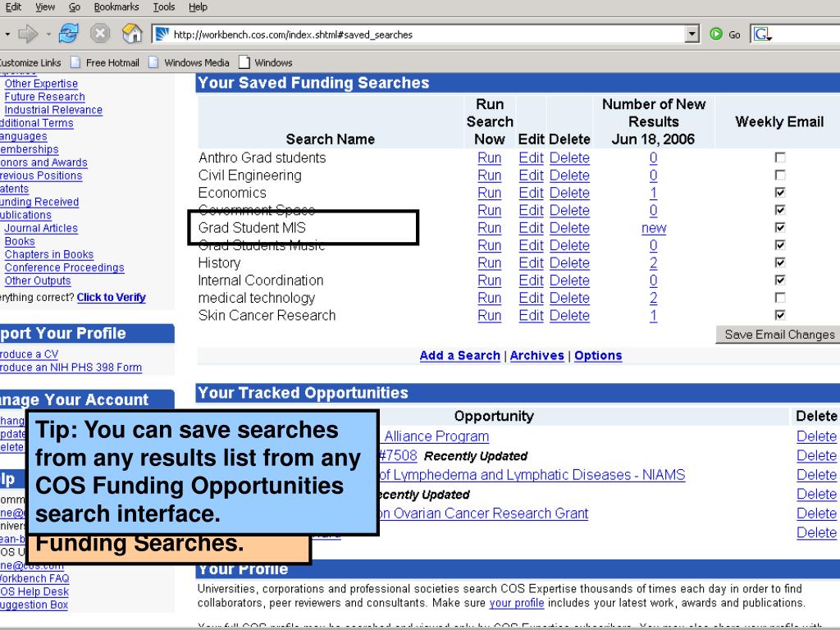Click in the URL address field

click(426, 34)
